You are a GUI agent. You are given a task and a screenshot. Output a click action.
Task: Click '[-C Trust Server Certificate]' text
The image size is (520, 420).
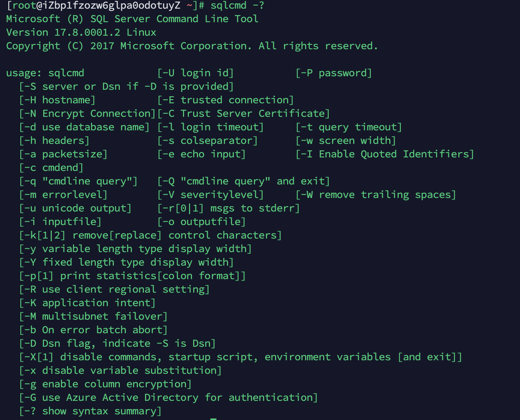[243, 113]
